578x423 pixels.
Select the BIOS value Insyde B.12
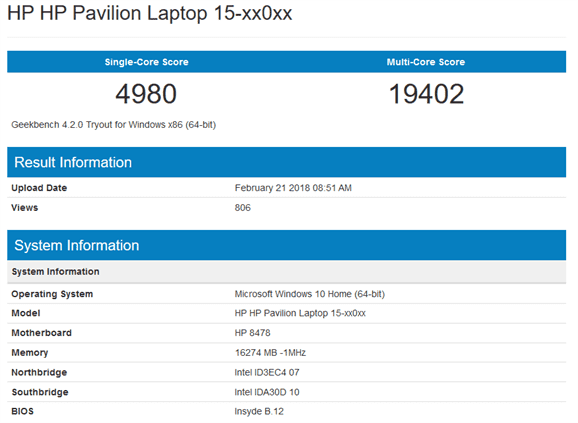259,411
